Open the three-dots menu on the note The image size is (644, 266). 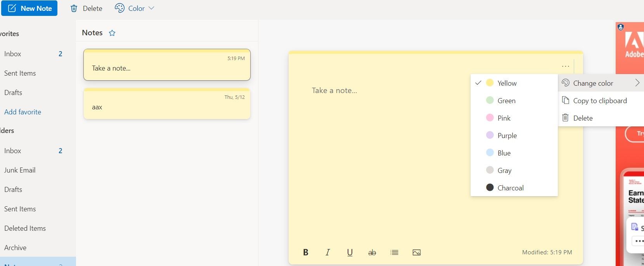pos(565,66)
